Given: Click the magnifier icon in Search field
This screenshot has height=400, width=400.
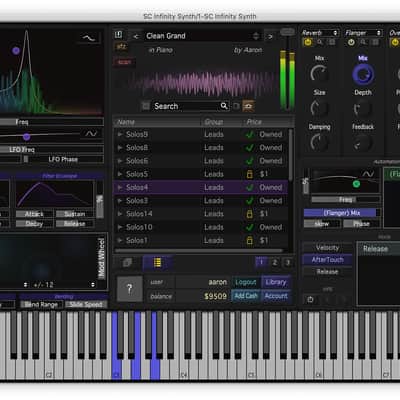Looking at the screenshot, I should pos(224,106).
